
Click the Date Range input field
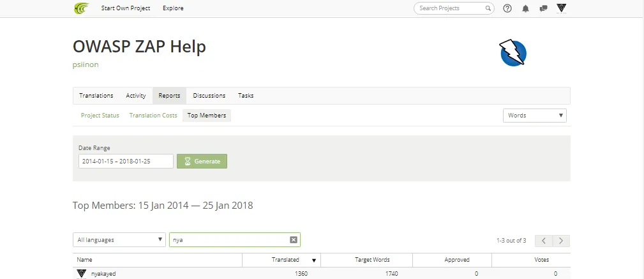click(126, 161)
